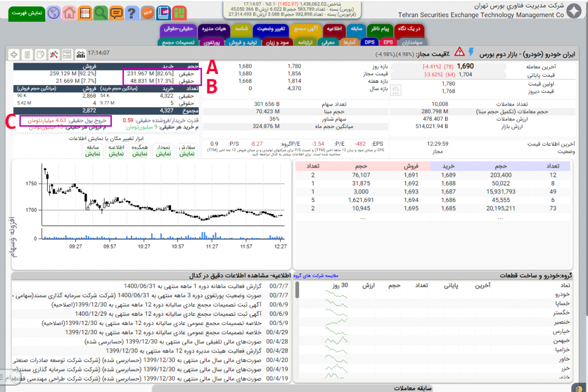The image size is (588, 392).
Task: Click the orange NEW badge icon
Action: click(148, 12)
